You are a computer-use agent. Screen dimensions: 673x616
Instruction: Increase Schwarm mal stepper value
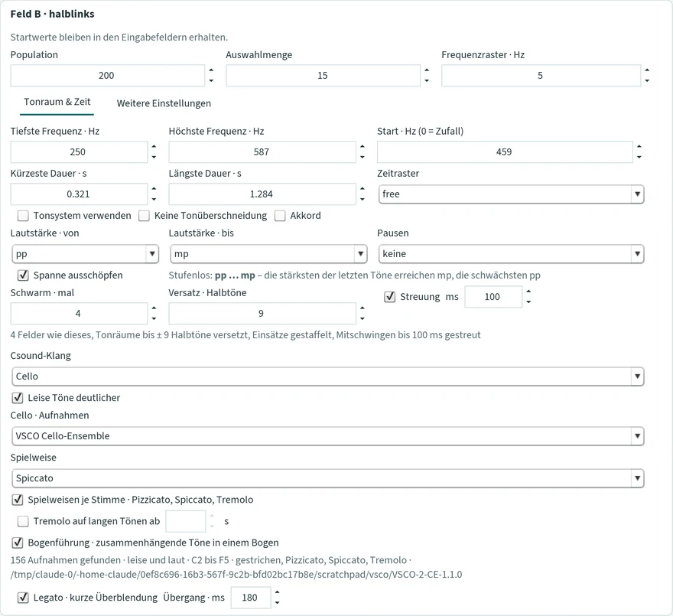(x=154, y=308)
